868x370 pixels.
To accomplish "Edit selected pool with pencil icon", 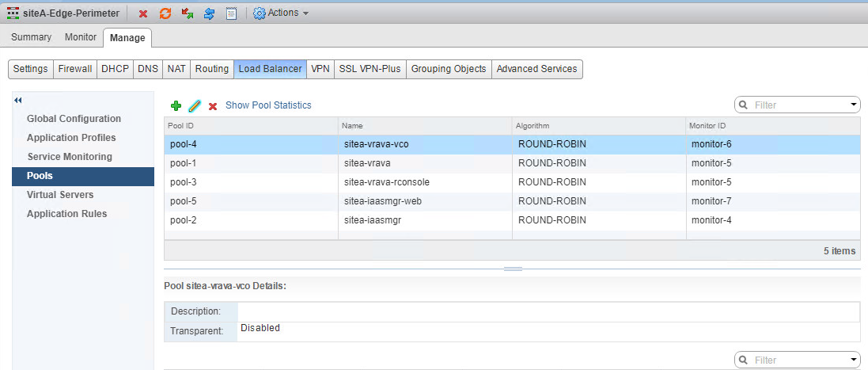I will 195,105.
